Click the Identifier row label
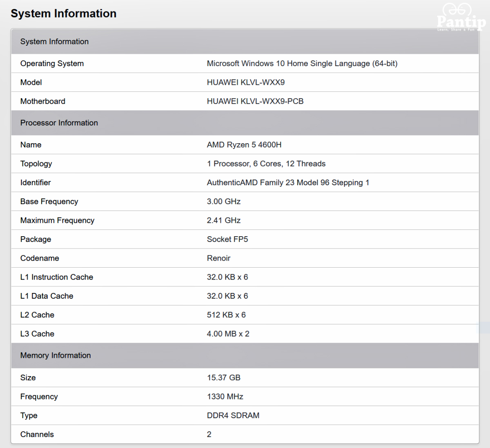 click(36, 182)
